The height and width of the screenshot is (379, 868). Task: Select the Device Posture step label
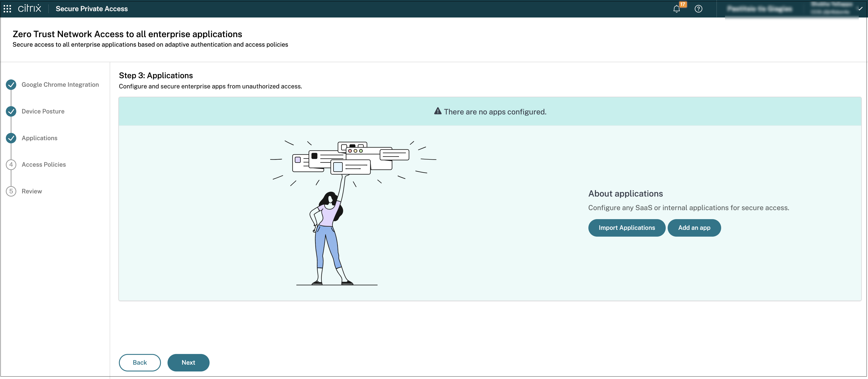[43, 112]
